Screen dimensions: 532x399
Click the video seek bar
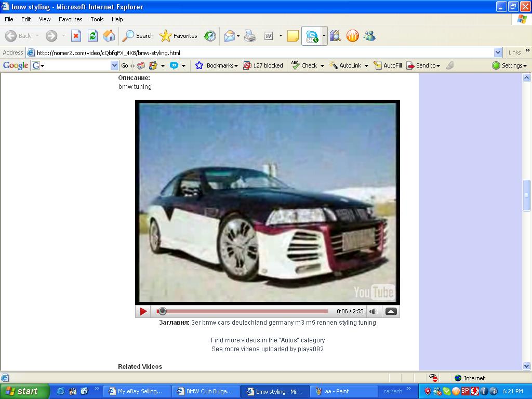pos(242,311)
